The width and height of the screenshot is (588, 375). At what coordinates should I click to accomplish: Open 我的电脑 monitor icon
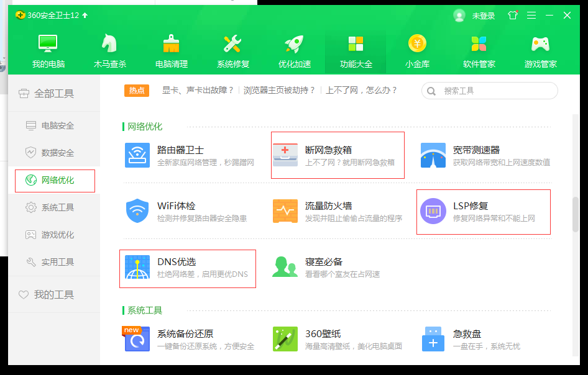pyautogui.click(x=48, y=44)
